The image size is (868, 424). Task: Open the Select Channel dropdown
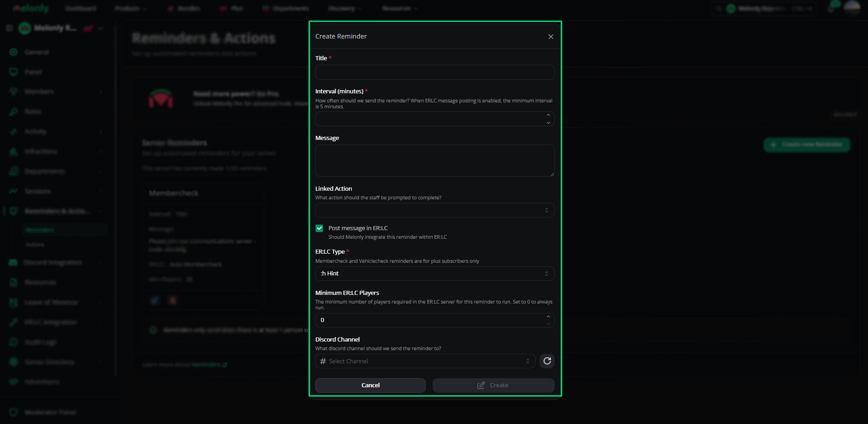(425, 361)
